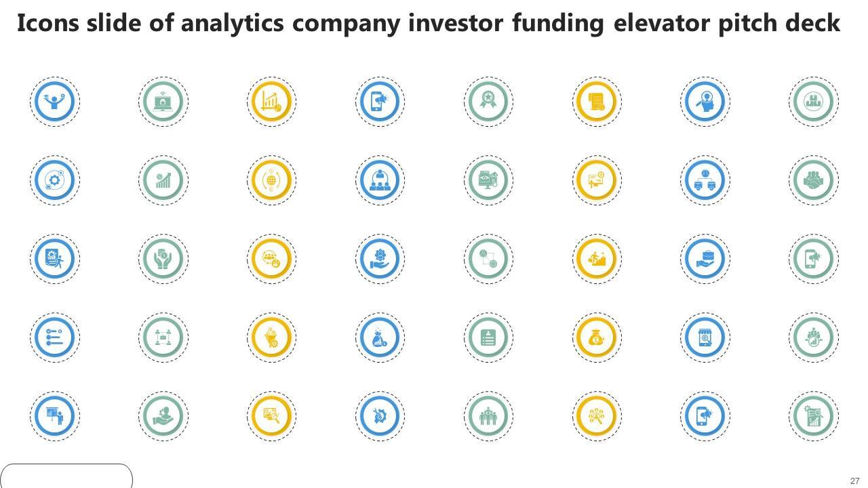Screen dimensions: 868x488
Task: Select the person with raised arms icon
Action: (x=54, y=101)
